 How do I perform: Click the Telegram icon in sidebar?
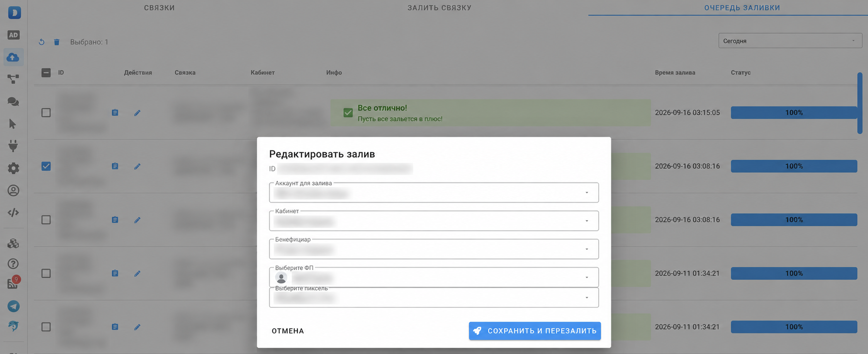(13, 306)
